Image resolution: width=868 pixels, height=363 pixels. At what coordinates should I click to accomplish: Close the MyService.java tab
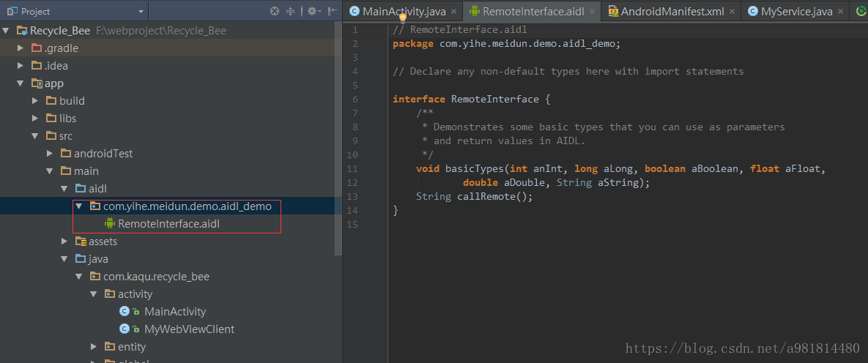842,11
